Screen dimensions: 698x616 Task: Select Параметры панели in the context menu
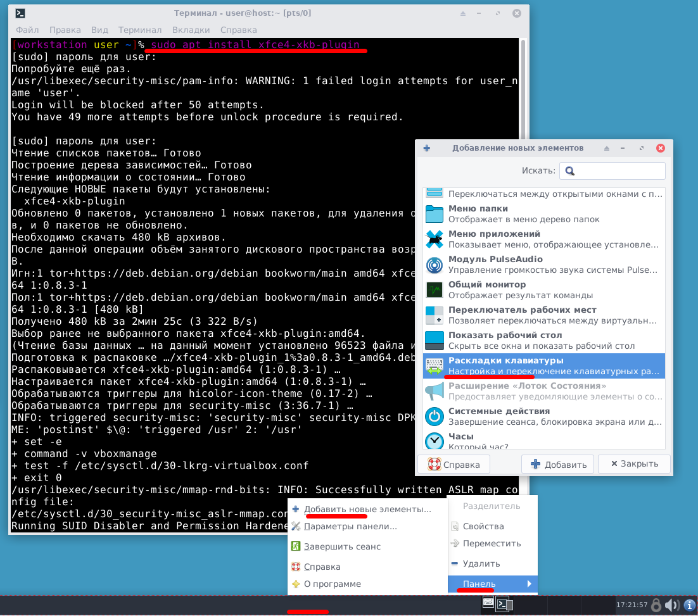click(x=350, y=526)
